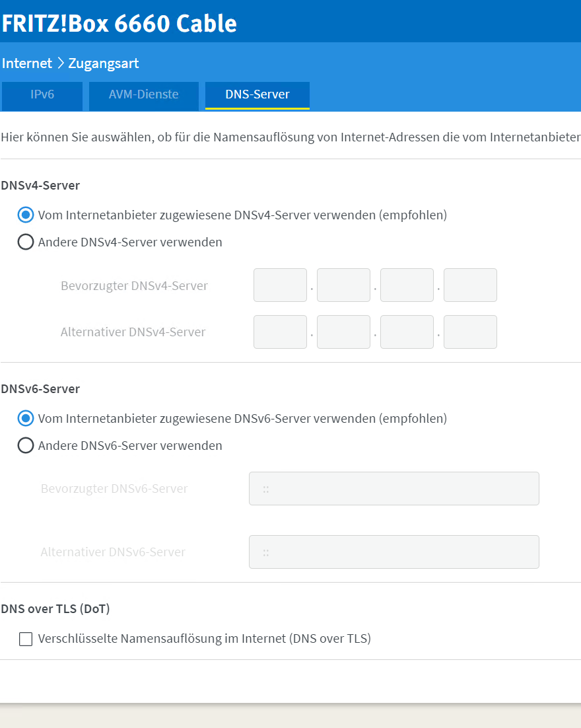Click the Bevorzugter DNSv6-Server address field
This screenshot has width=581, height=728.
pyautogui.click(x=394, y=488)
